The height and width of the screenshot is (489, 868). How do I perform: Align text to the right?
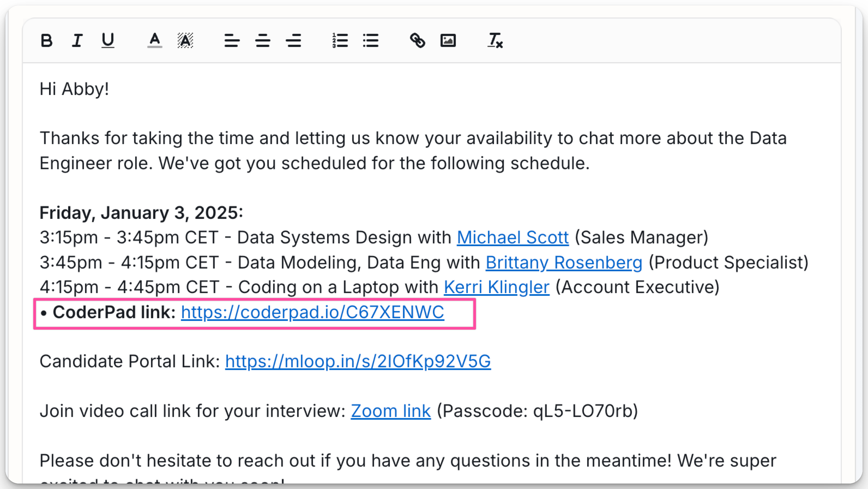293,41
